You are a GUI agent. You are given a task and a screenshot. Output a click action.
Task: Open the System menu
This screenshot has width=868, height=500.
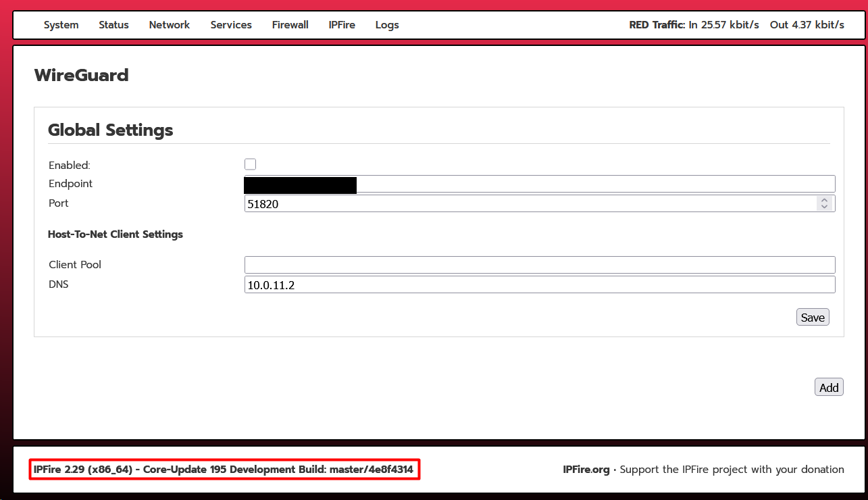point(61,25)
